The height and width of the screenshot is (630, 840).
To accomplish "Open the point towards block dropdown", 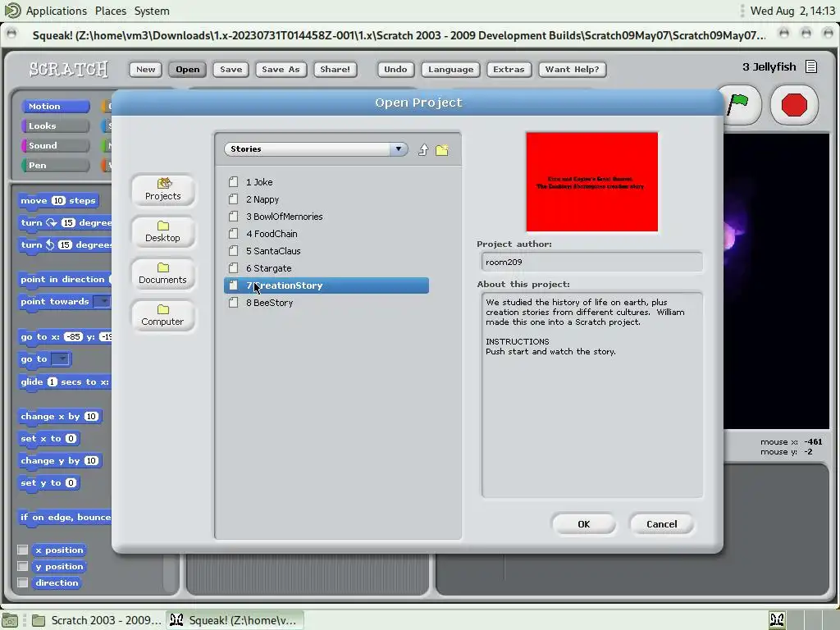I will coord(102,302).
